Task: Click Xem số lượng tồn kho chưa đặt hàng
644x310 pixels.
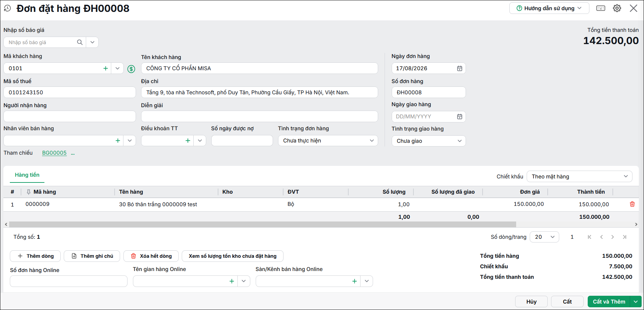Action: [x=233, y=256]
